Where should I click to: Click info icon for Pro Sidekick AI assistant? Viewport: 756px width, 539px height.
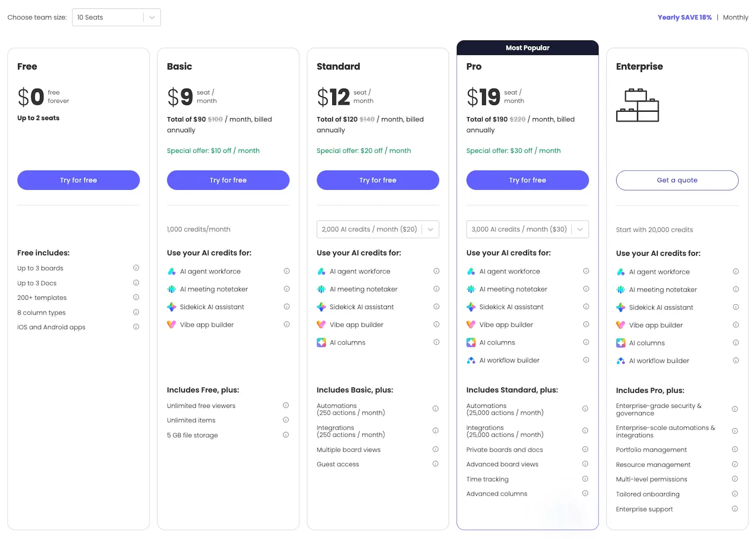pos(586,307)
